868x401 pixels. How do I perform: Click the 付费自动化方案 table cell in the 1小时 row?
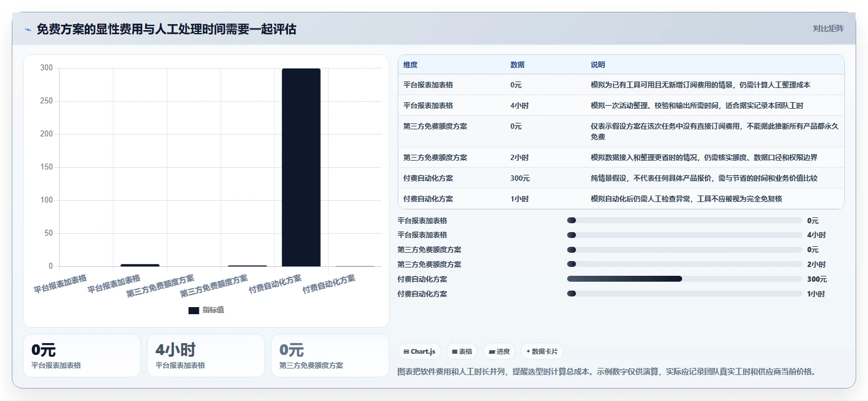click(x=428, y=199)
